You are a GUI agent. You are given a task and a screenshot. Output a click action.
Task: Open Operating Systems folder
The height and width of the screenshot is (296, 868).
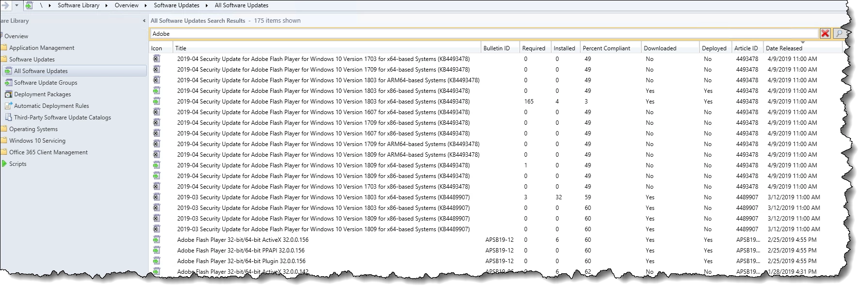33,129
